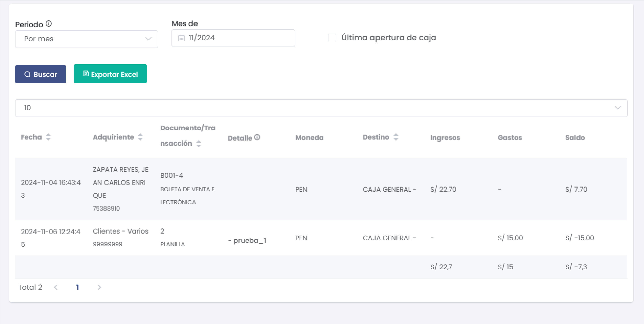Click the magnifier icon inside Buscar button
This screenshot has width=644, height=324.
pos(28,74)
